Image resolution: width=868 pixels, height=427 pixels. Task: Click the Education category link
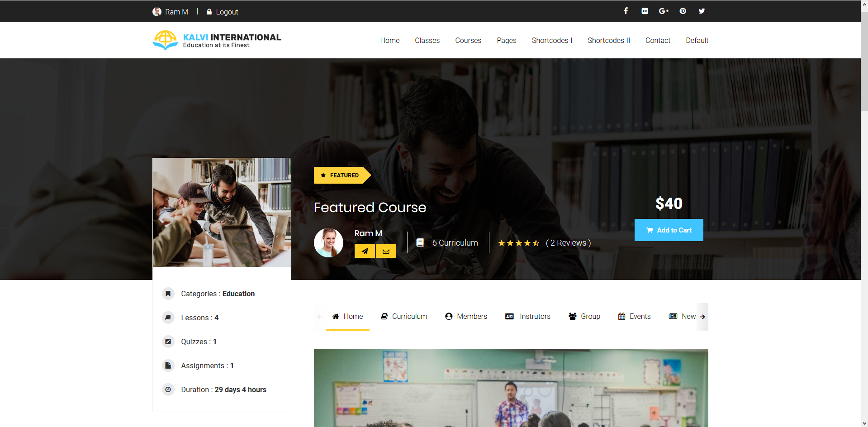click(x=238, y=294)
